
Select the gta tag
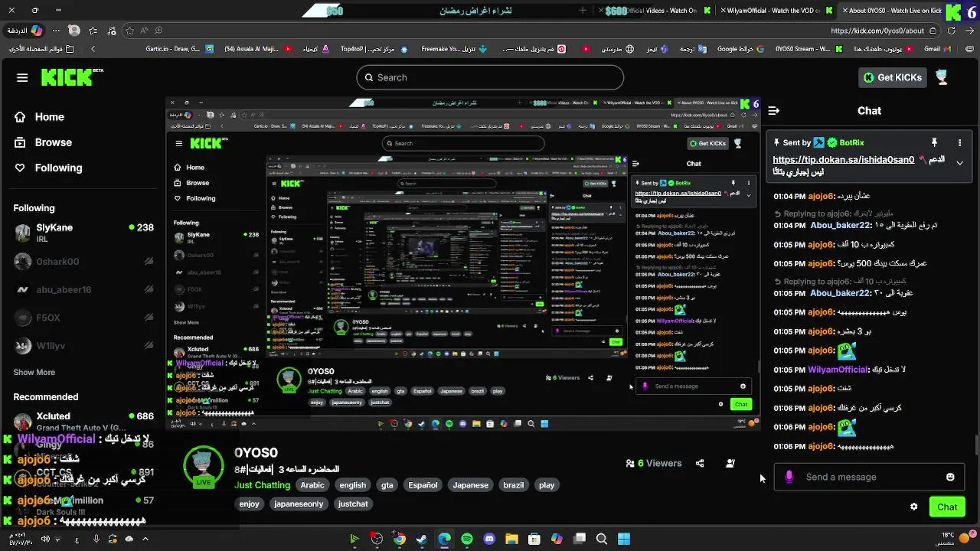(387, 485)
